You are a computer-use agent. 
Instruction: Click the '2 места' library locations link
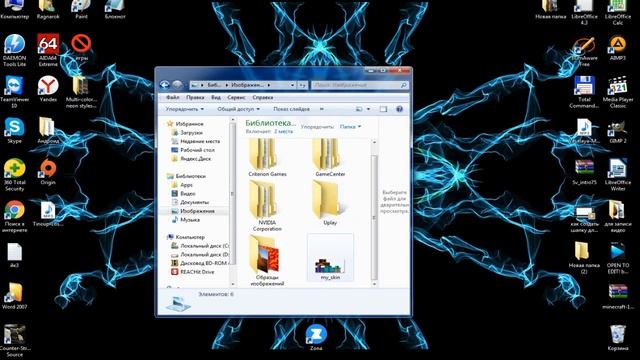(x=283, y=131)
